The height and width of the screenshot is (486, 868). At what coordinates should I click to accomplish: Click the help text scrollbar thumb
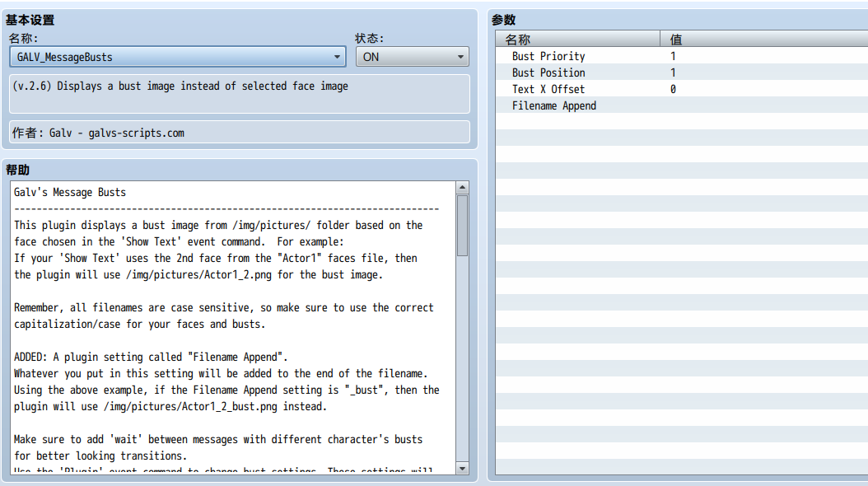pyautogui.click(x=462, y=225)
